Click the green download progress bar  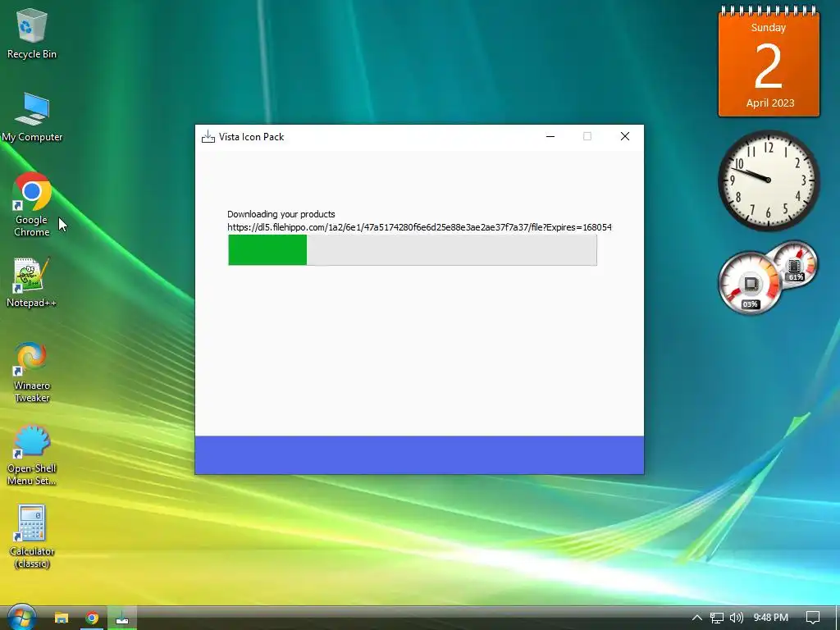413,249
